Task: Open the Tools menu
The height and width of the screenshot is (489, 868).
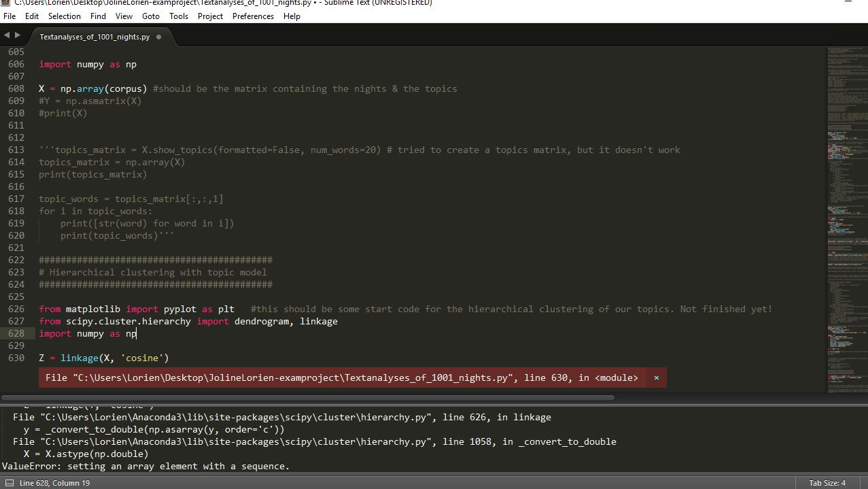Action: pyautogui.click(x=178, y=16)
